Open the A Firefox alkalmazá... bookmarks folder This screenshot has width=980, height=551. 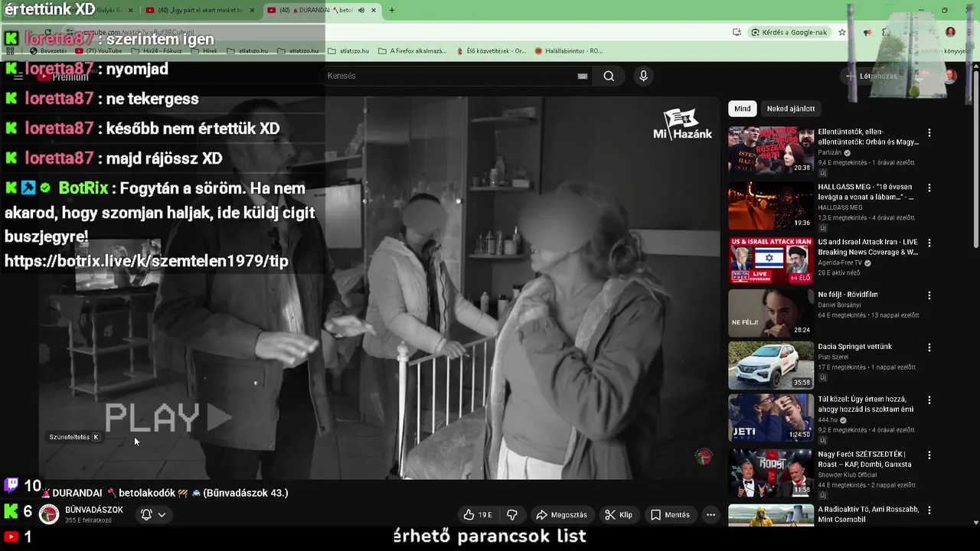(412, 51)
